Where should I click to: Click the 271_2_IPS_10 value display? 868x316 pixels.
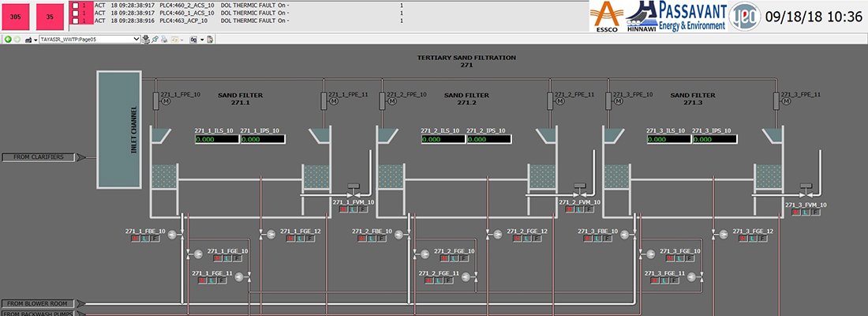[x=488, y=140]
